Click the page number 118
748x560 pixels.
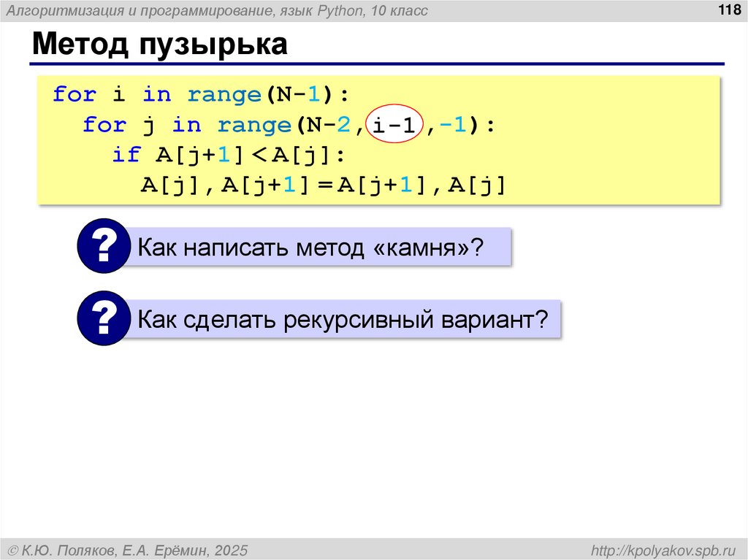tap(725, 10)
